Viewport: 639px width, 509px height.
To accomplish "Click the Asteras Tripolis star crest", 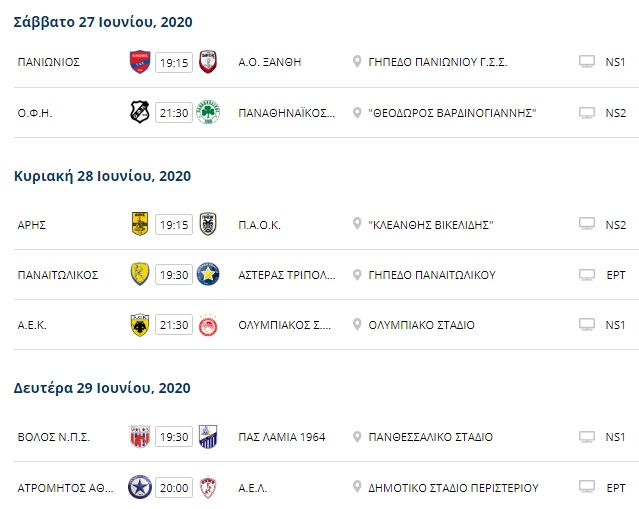I will point(209,274).
